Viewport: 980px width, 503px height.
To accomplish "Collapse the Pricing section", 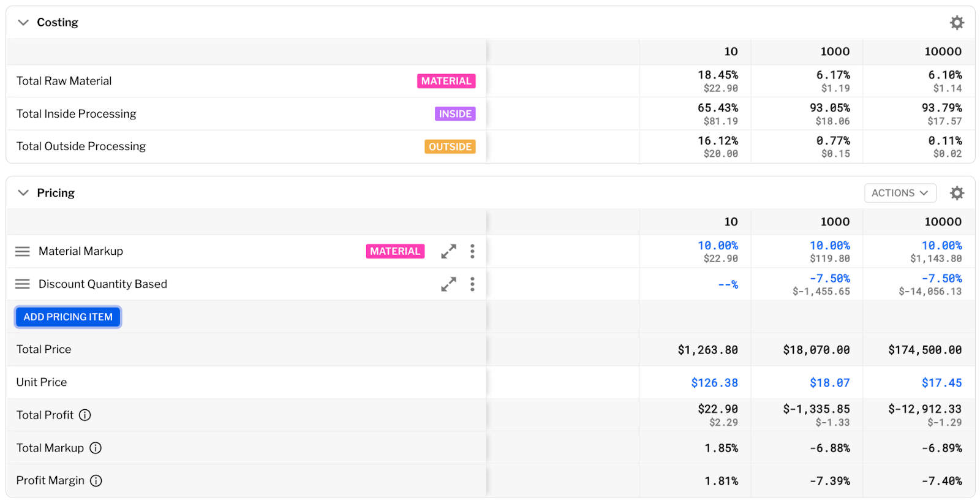I will pyautogui.click(x=23, y=193).
